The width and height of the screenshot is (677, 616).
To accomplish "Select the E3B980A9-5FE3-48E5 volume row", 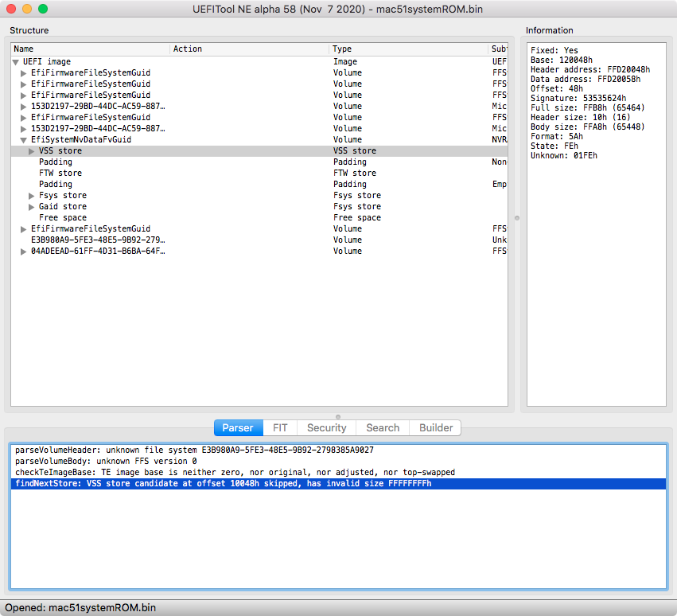I will tap(259, 240).
